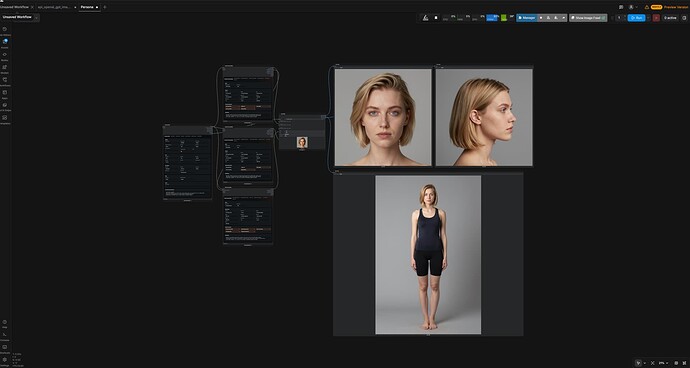Open the Models sidebar panel
The height and width of the screenshot is (368, 690).
click(5, 69)
